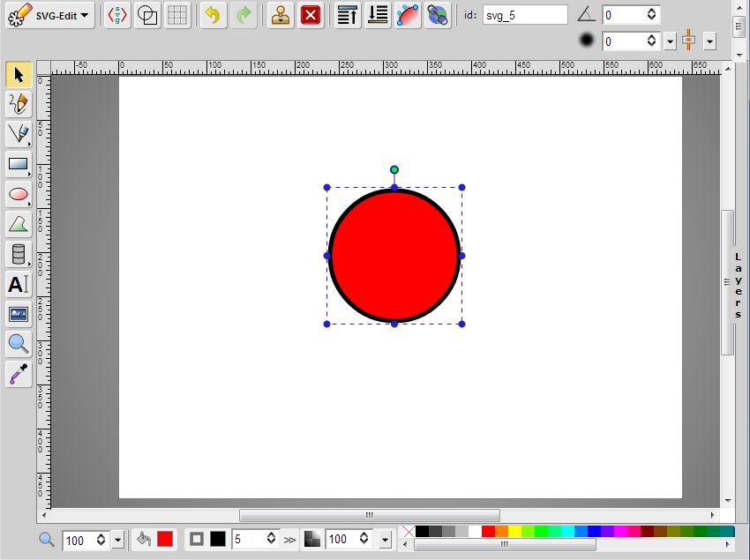
Task: Pick yellow from the color palette
Action: [514, 531]
